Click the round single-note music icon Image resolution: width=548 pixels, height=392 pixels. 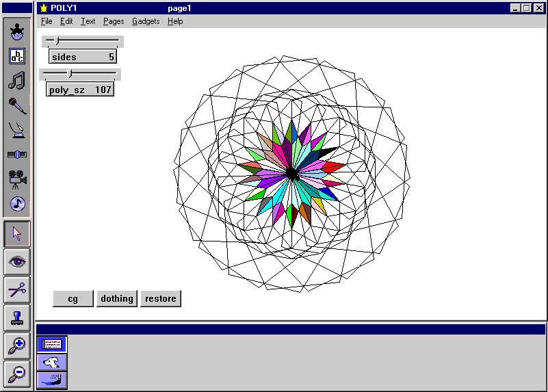point(18,204)
